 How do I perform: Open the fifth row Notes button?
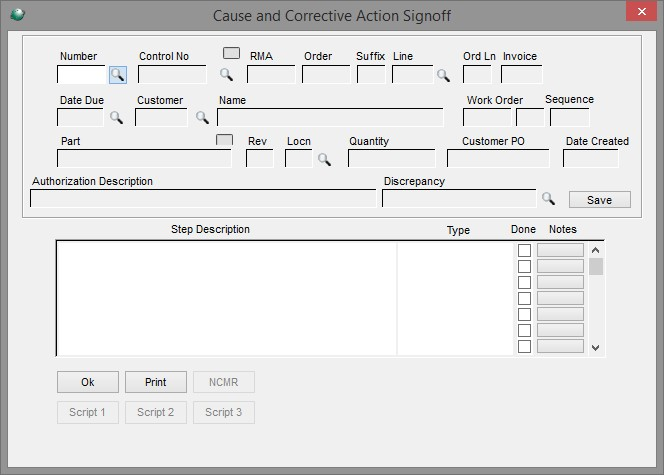(x=560, y=314)
